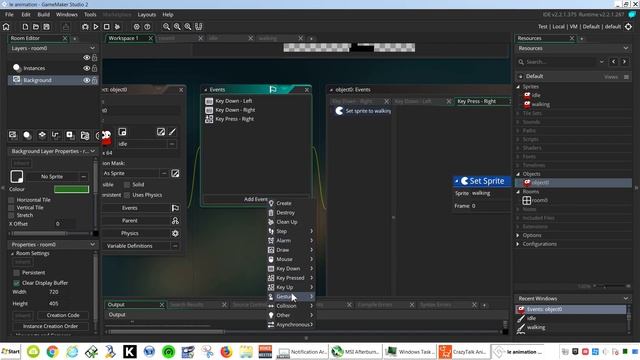
Task: Create new path layer icon
Action: coord(56,135)
